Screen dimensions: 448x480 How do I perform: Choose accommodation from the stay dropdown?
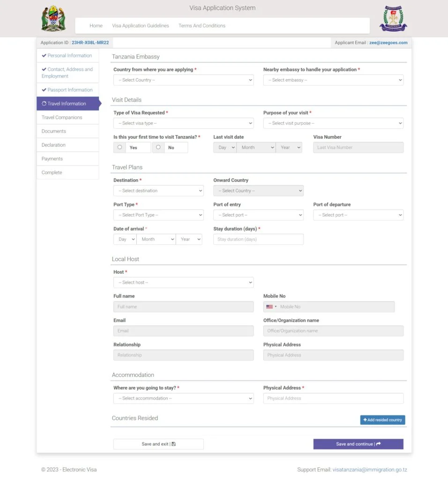[183, 398]
